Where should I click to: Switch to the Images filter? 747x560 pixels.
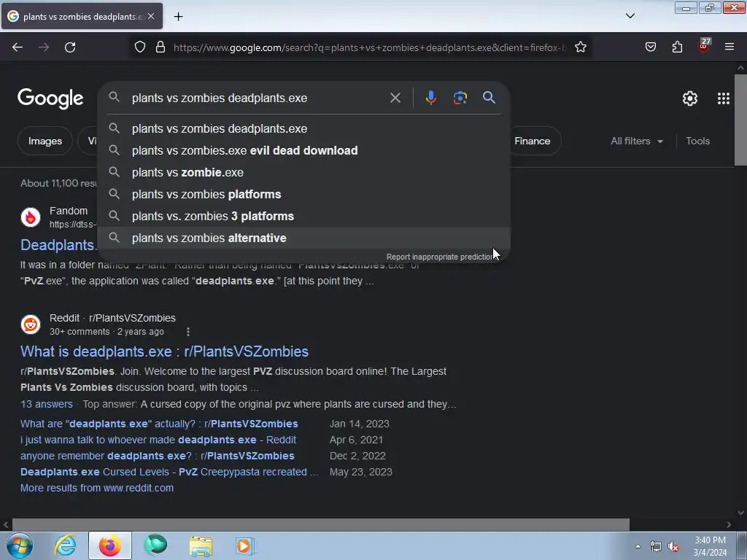pos(45,141)
